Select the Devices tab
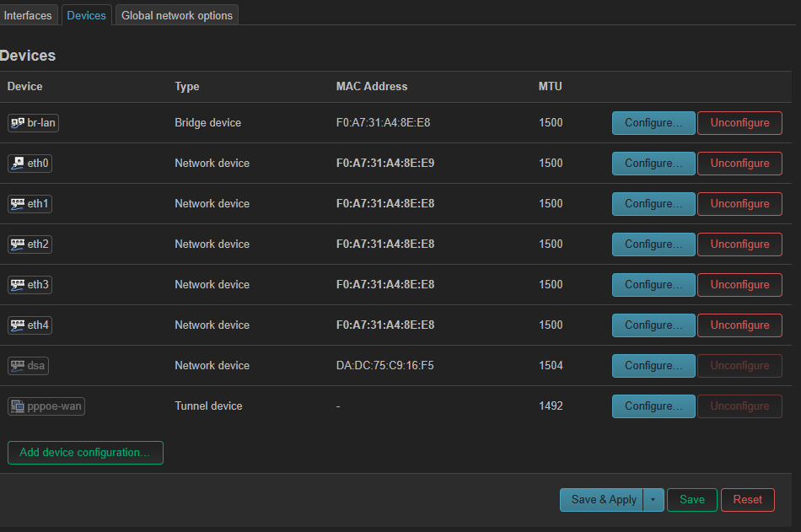Image resolution: width=801 pixels, height=532 pixels. click(86, 15)
